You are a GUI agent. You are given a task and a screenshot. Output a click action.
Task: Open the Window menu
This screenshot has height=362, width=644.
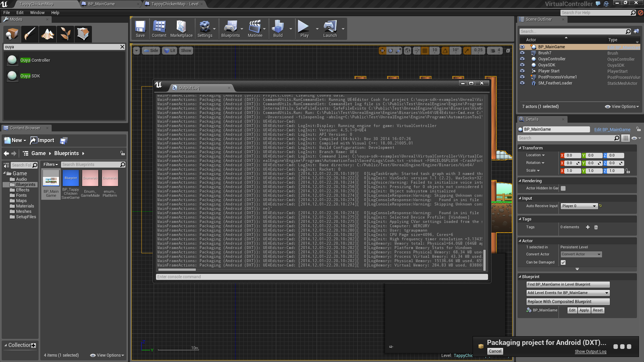(37, 13)
